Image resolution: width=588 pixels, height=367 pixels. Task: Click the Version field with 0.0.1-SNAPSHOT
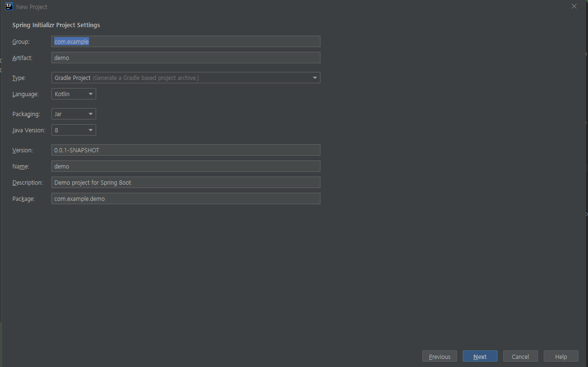pos(186,150)
